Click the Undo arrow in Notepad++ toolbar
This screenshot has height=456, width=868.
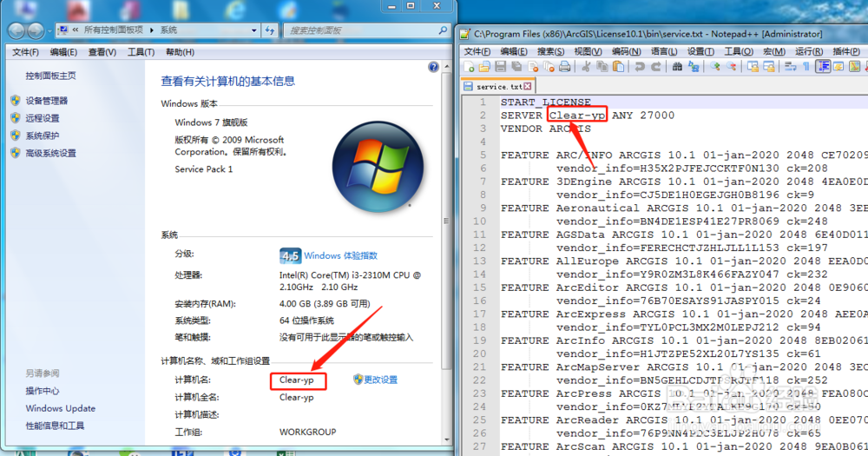pyautogui.click(x=640, y=67)
